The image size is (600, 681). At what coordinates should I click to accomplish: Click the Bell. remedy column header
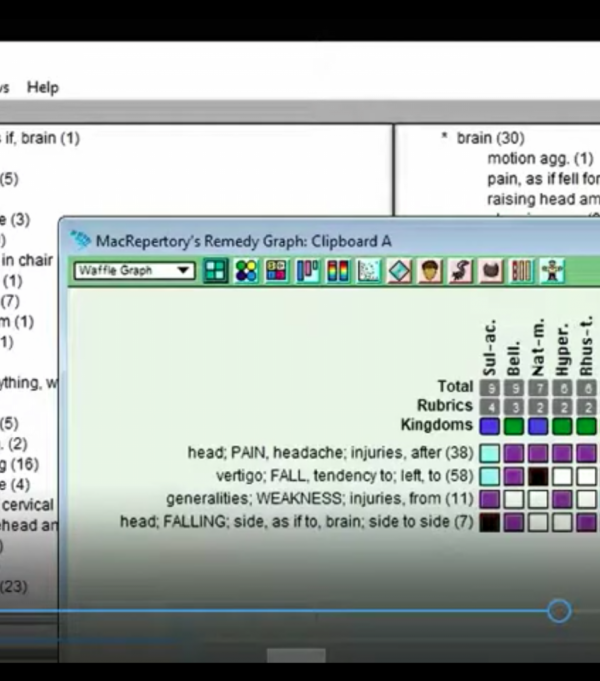coord(514,358)
